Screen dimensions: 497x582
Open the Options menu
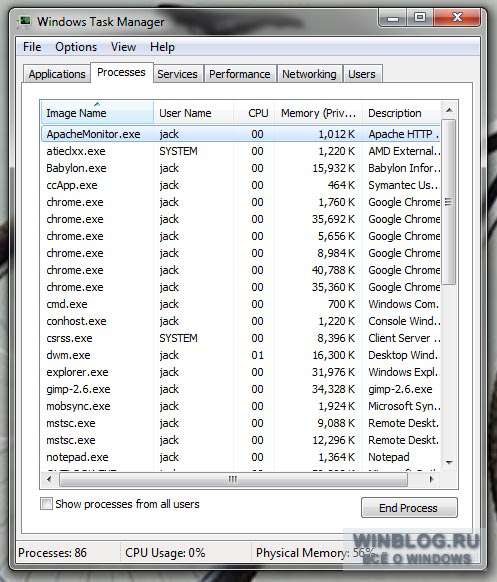coord(76,47)
